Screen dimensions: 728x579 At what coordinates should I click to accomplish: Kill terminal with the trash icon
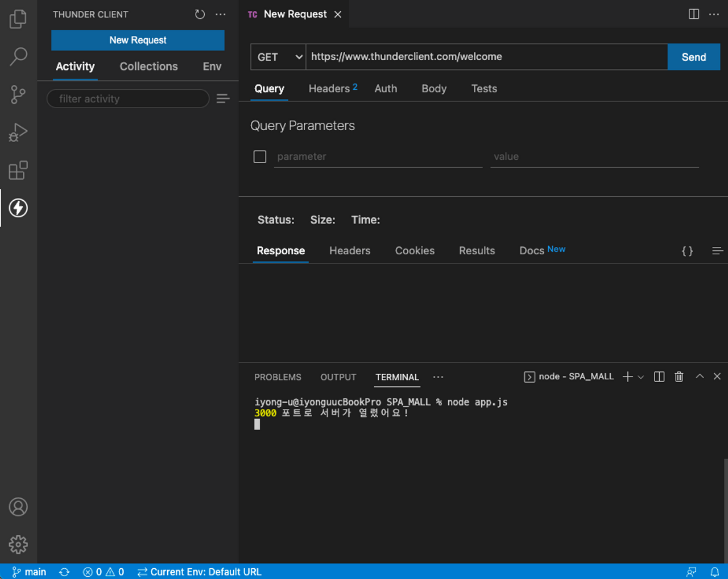pos(679,377)
